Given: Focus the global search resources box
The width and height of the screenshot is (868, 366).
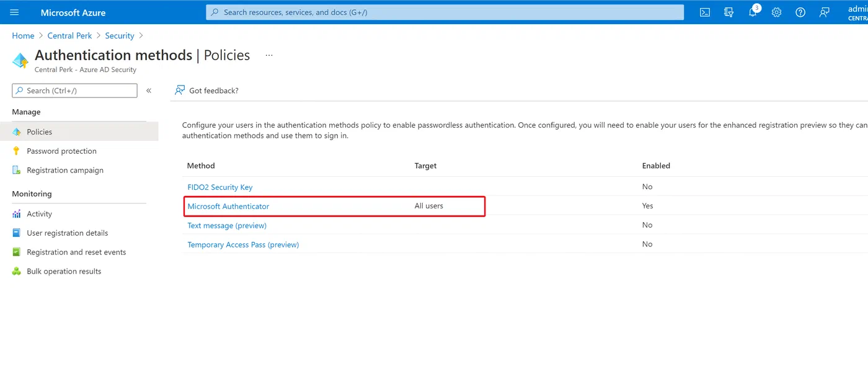Looking at the screenshot, I should [445, 12].
